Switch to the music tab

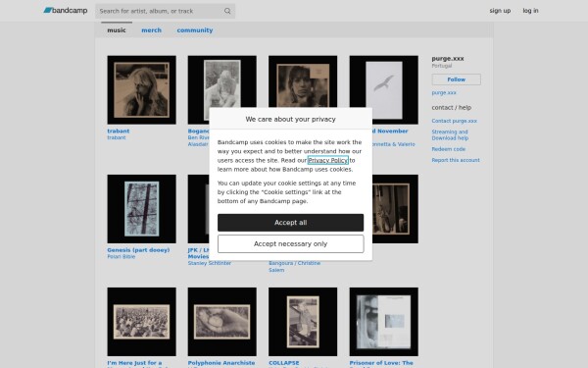click(117, 30)
